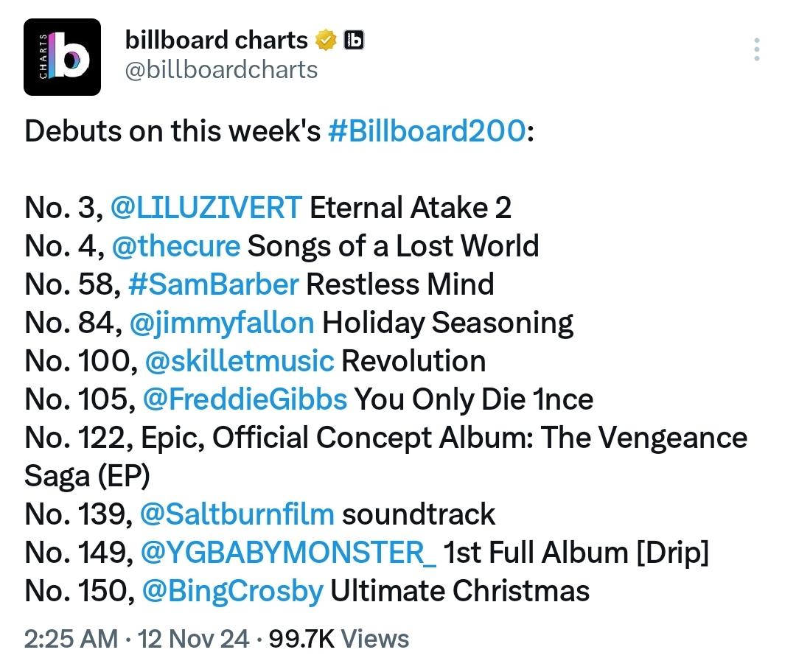This screenshot has width=796, height=672.
Task: Click the 2:25 AM timestamp
Action: 71,639
